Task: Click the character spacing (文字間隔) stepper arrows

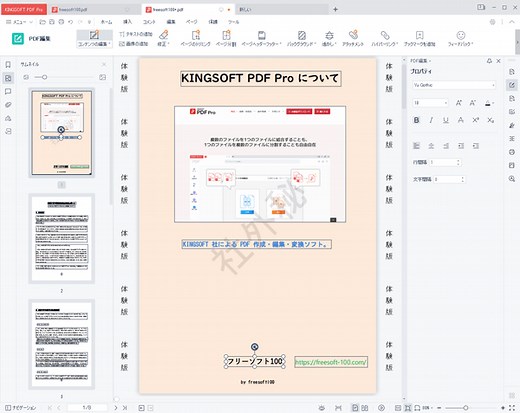Action: [x=462, y=179]
